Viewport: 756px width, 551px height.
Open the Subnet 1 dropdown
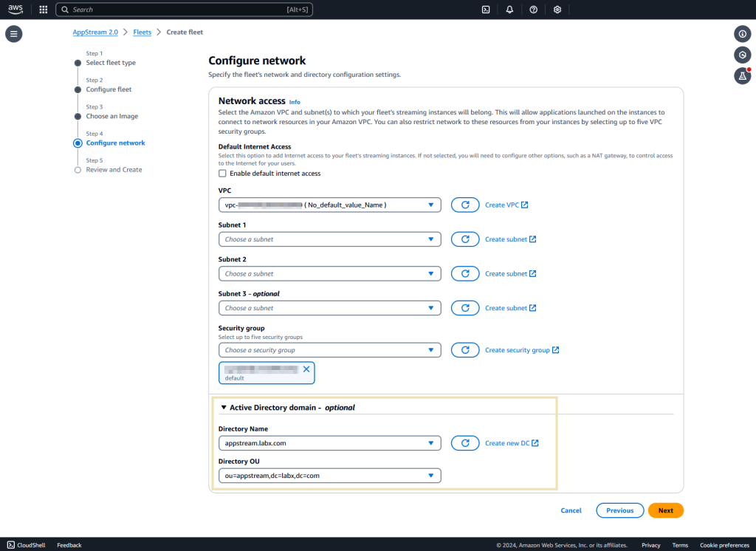coord(329,239)
